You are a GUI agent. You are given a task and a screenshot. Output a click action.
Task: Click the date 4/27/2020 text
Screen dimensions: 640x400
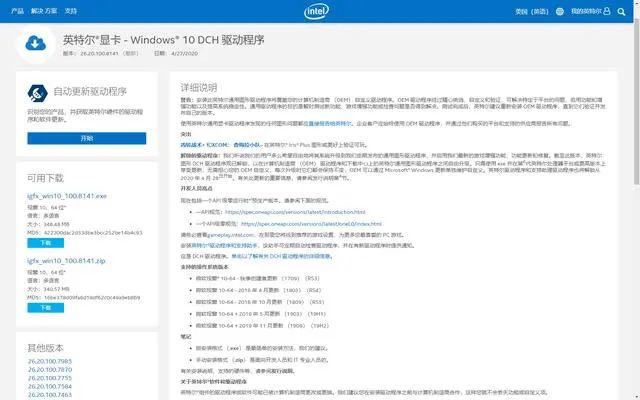click(184, 53)
